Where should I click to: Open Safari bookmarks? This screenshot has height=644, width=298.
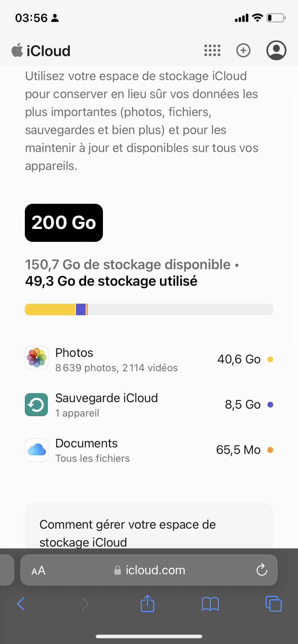[x=211, y=604]
